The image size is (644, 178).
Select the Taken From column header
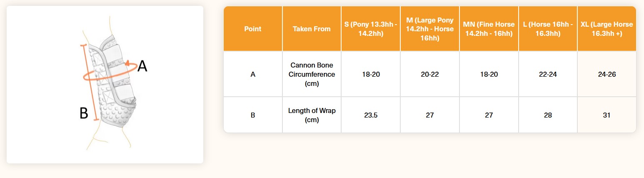[x=312, y=29]
